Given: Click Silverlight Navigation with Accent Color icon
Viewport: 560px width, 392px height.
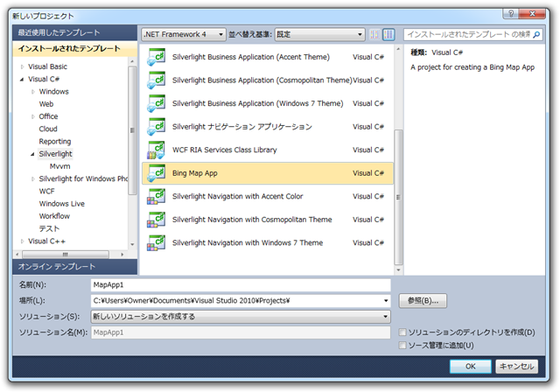Looking at the screenshot, I should 156,196.
